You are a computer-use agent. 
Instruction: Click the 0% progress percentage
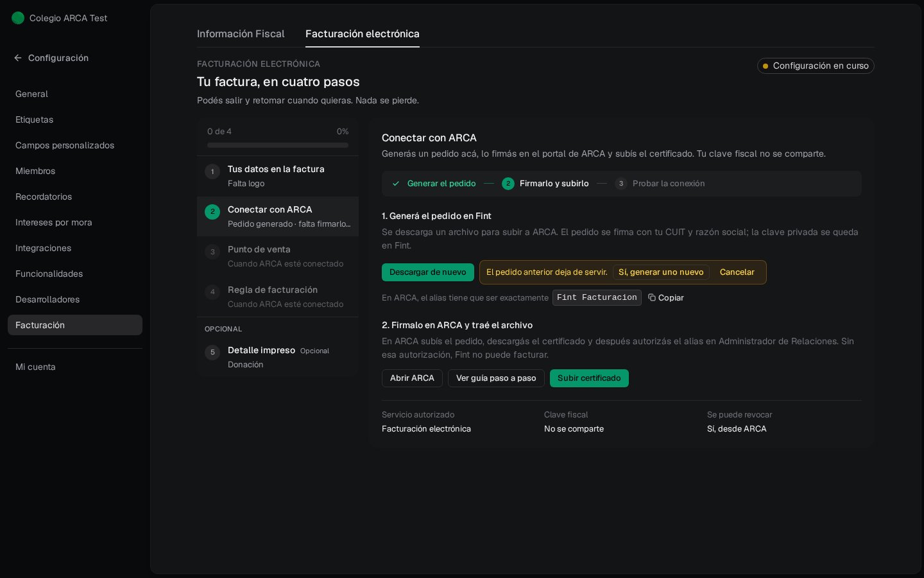[x=343, y=132]
